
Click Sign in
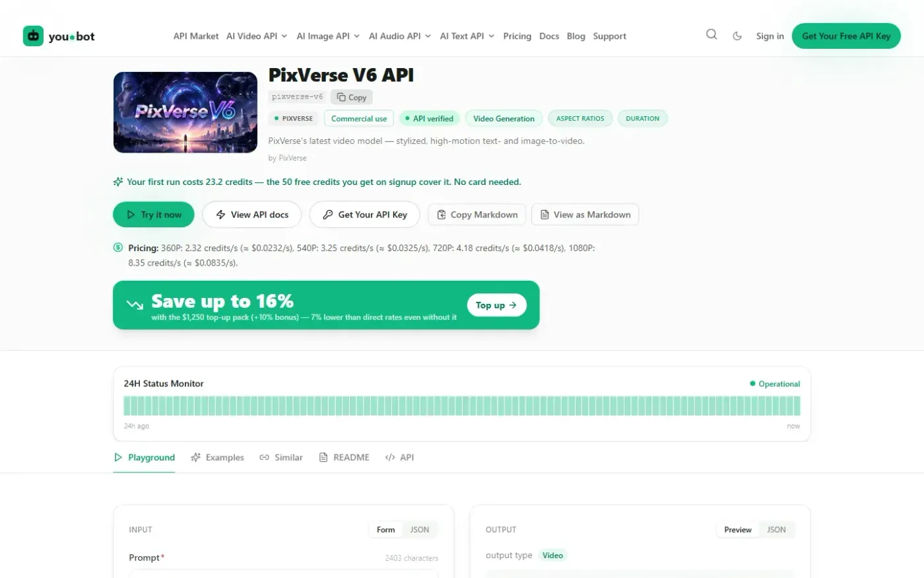(x=770, y=36)
